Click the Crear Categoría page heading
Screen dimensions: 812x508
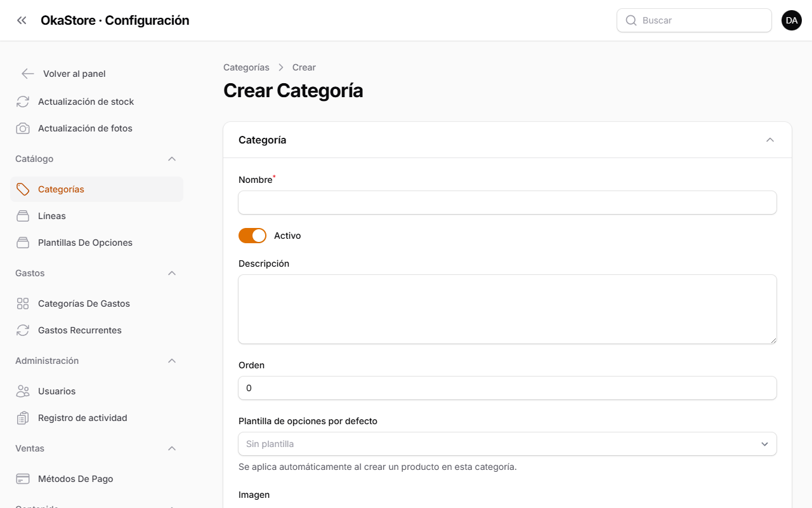[x=293, y=91]
